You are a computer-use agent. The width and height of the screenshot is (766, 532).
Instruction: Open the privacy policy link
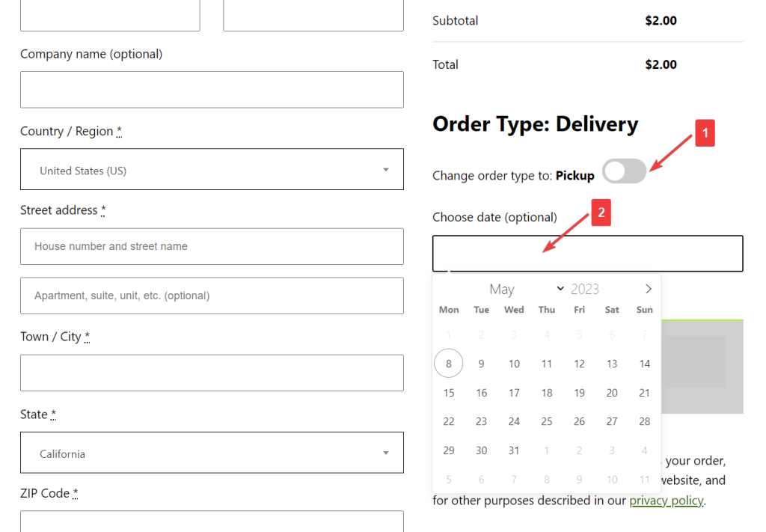667,501
